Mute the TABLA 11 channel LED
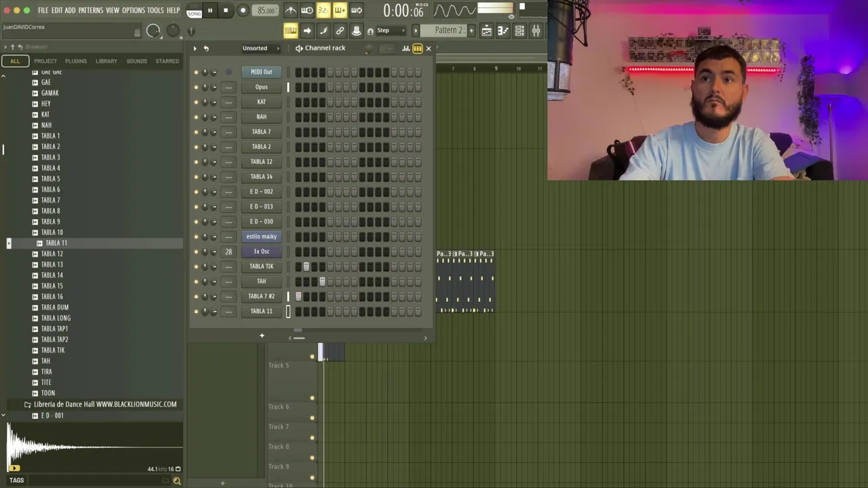The image size is (868, 488). pyautogui.click(x=196, y=311)
